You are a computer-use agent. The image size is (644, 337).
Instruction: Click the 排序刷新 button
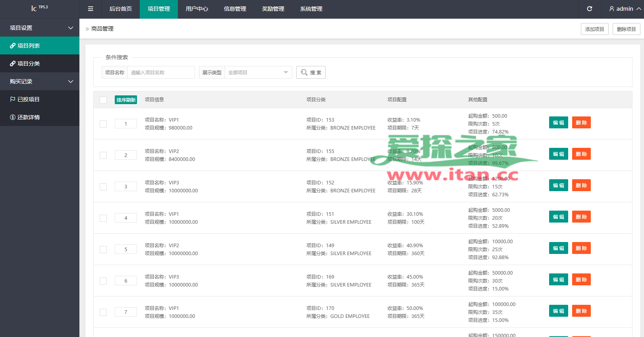click(126, 100)
